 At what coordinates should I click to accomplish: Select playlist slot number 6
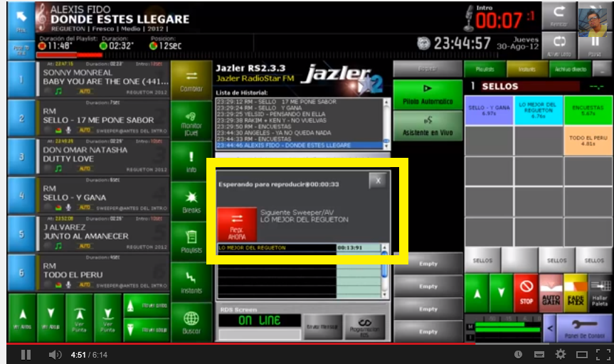21,273
